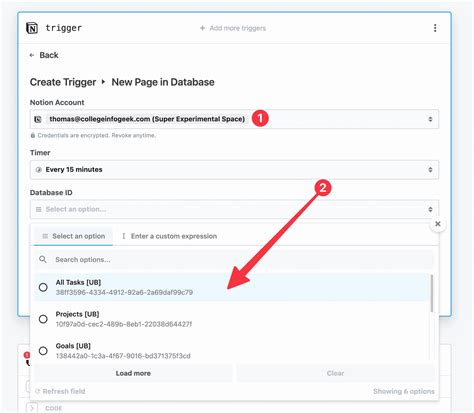The height and width of the screenshot is (413, 474).
Task: Click the trigger step title
Action: pos(64,28)
